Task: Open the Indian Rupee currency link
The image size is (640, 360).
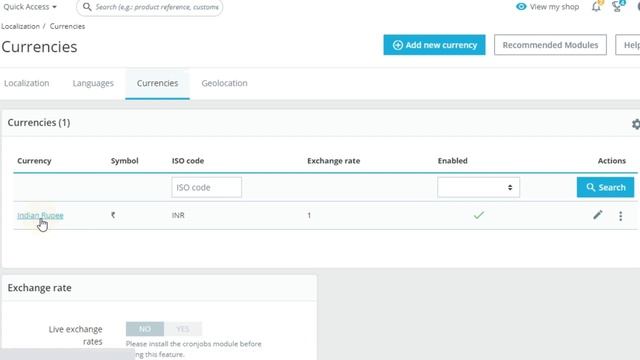Action: tap(40, 216)
